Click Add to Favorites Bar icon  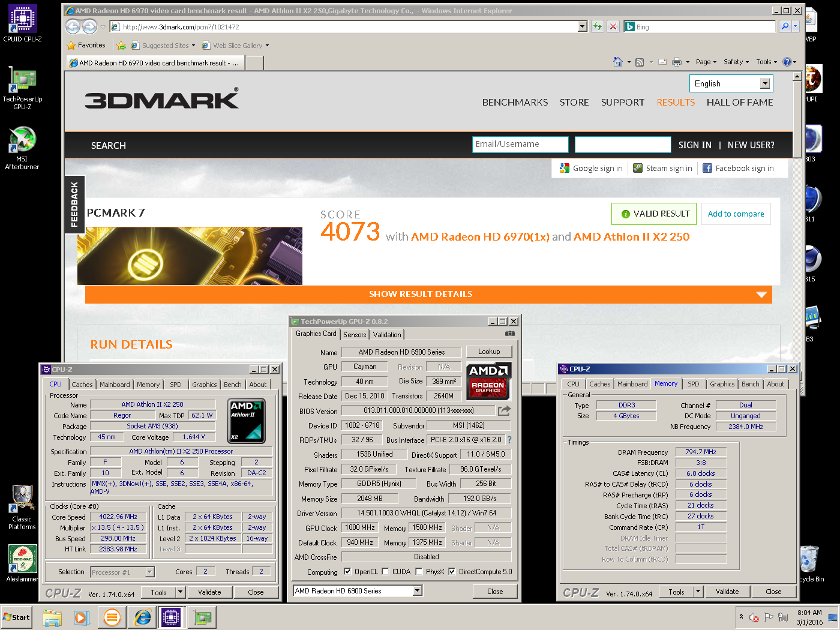[121, 45]
